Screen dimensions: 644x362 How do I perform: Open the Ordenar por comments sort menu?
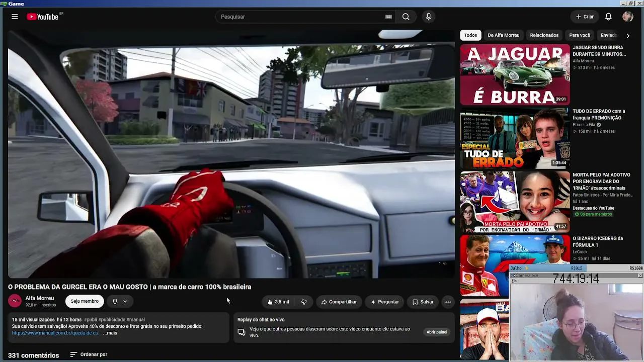(89, 354)
